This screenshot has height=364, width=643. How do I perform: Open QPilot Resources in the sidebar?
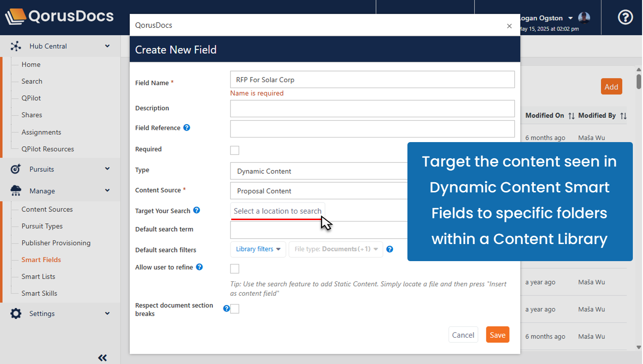[x=48, y=149]
